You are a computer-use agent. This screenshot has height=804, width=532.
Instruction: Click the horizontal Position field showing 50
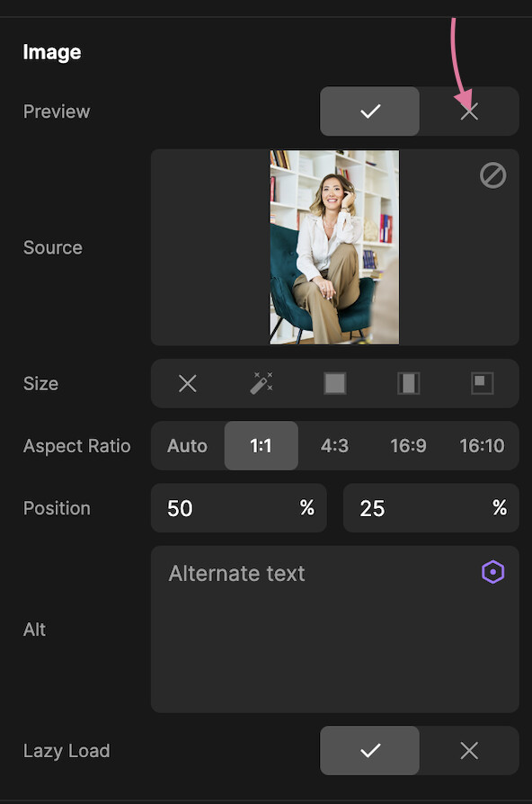pyautogui.click(x=239, y=508)
